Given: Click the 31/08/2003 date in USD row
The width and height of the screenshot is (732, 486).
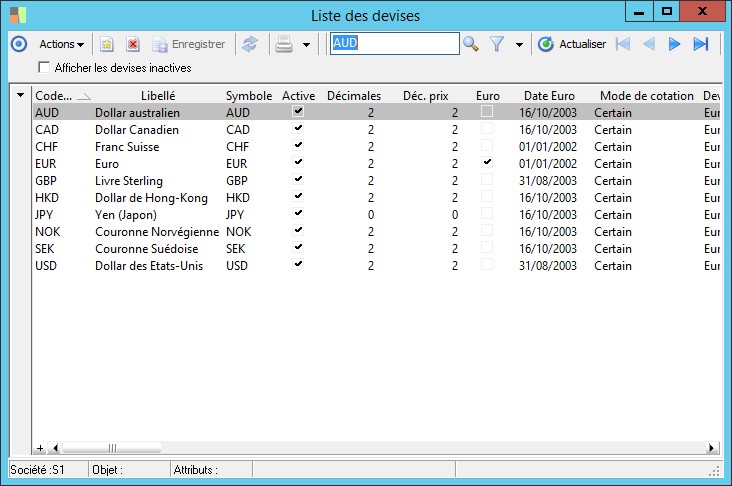Looking at the screenshot, I should point(548,266).
